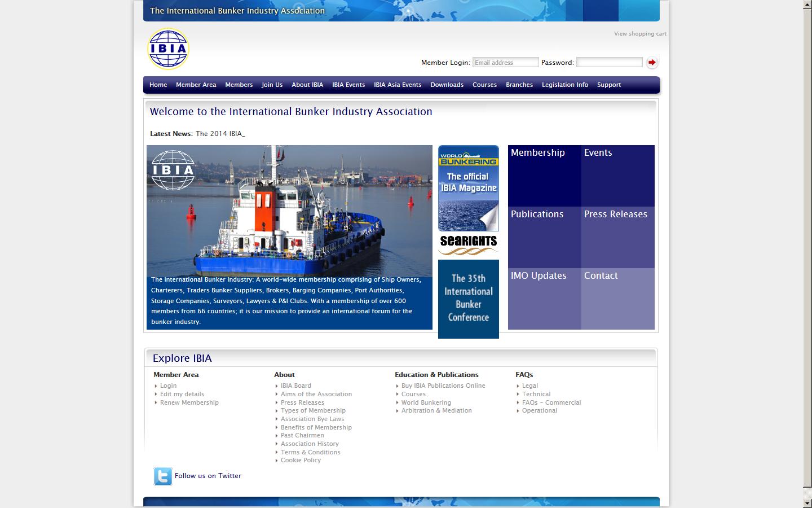The width and height of the screenshot is (812, 508).
Task: Open the Renew Membership link
Action: tap(189, 402)
